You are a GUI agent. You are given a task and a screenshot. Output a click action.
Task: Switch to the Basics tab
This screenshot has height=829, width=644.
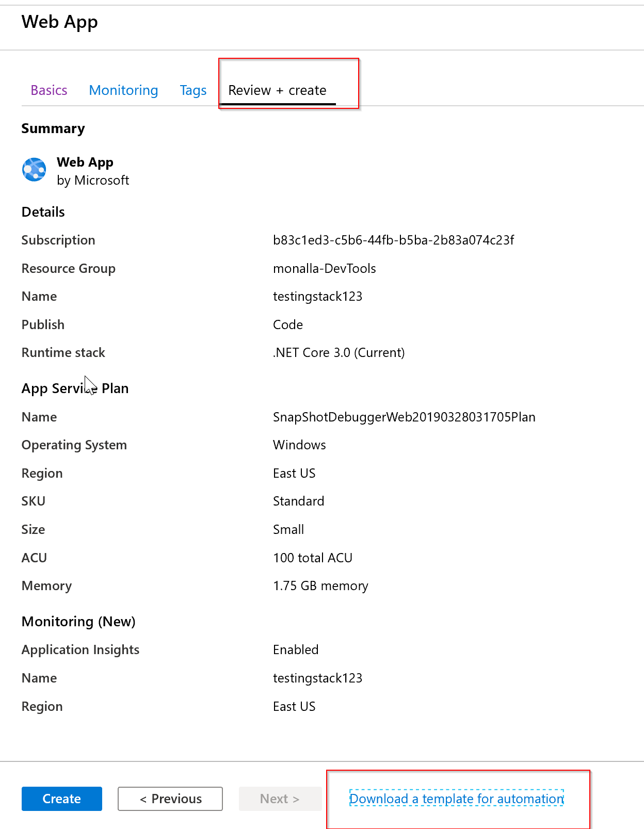pos(49,90)
